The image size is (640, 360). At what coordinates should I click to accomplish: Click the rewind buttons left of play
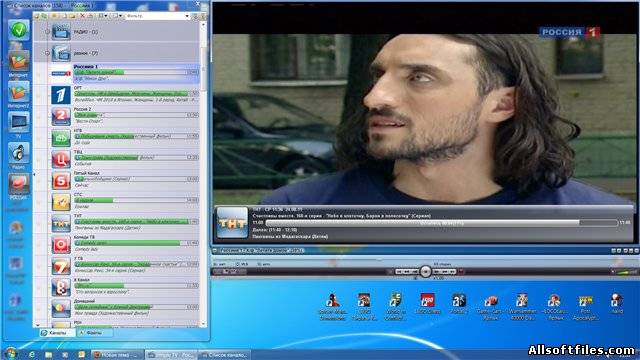(x=407, y=271)
